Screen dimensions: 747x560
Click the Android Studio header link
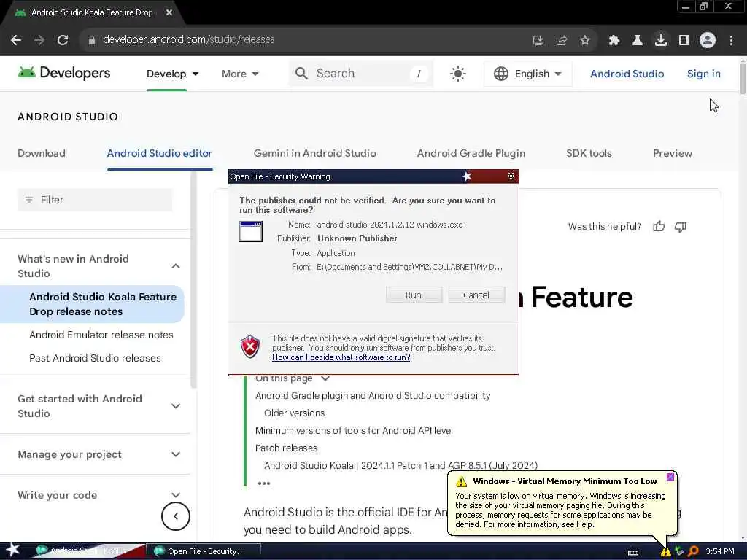627,74
